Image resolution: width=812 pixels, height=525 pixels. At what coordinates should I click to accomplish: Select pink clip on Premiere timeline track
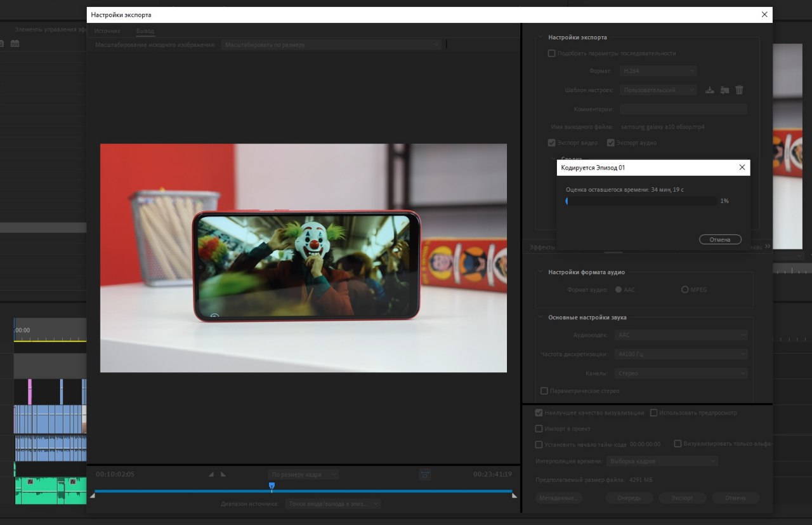point(30,392)
